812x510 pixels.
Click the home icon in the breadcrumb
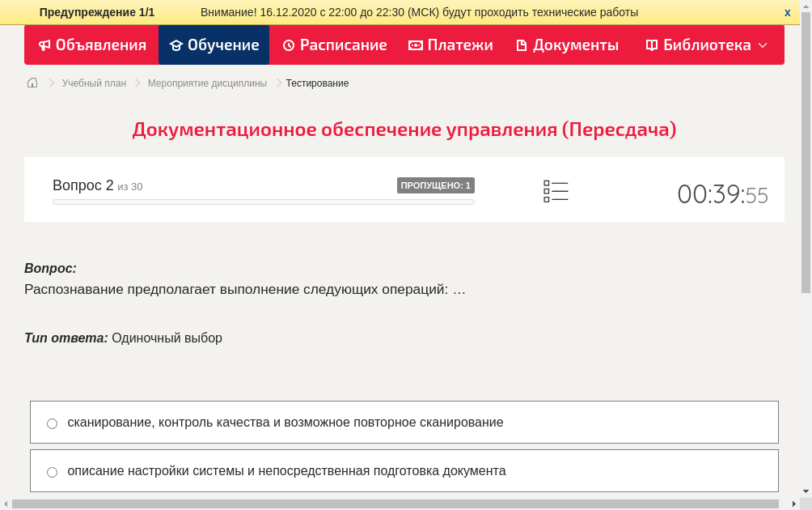click(32, 83)
